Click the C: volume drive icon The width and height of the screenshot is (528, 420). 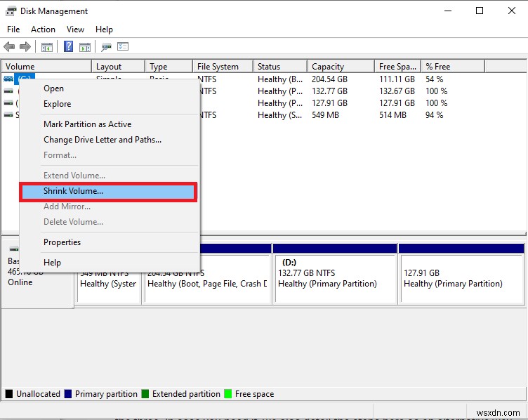(x=8, y=79)
